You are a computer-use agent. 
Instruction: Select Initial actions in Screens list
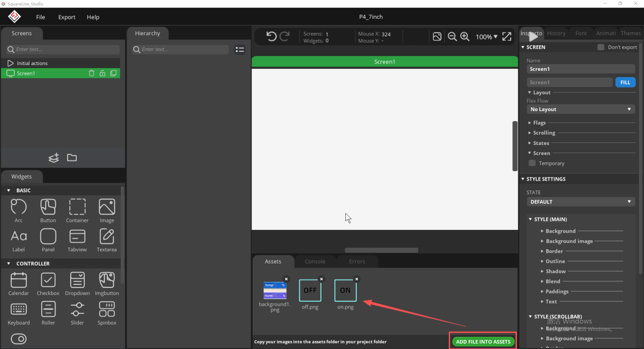click(60, 63)
